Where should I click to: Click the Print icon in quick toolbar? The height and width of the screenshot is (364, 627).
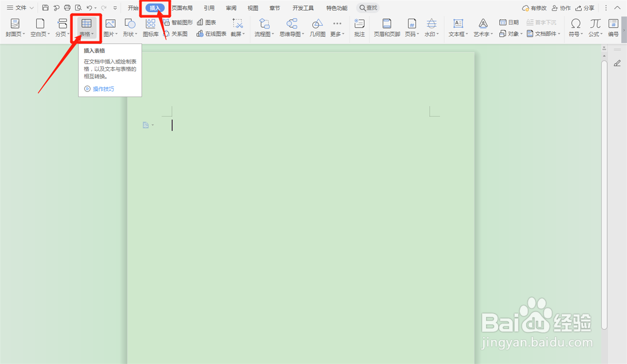pos(67,8)
